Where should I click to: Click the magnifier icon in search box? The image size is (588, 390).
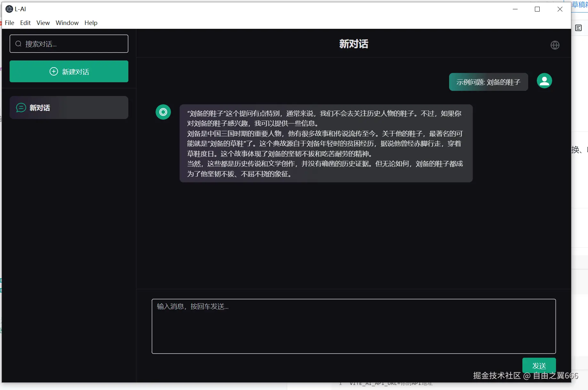(x=19, y=44)
